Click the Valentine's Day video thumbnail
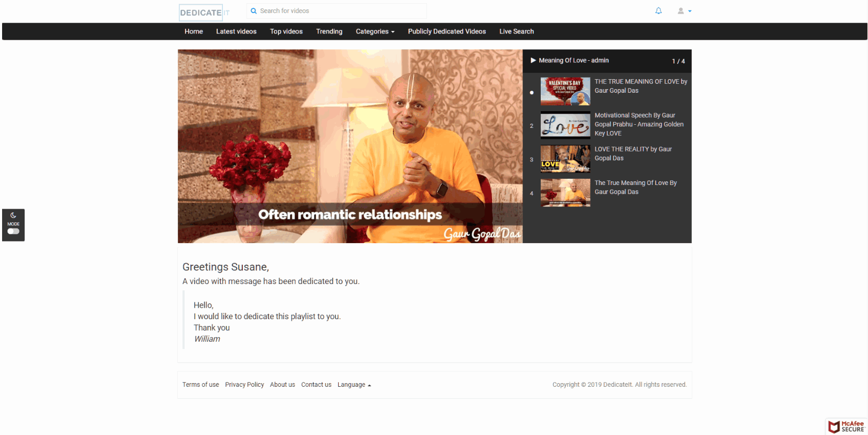868x435 pixels. pos(565,92)
